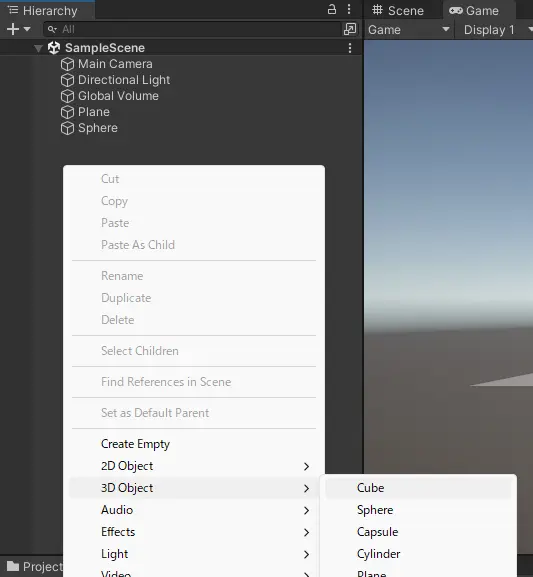Select the Sphere cube icon in Hierarchy
The height and width of the screenshot is (577, 533).
[x=67, y=128]
